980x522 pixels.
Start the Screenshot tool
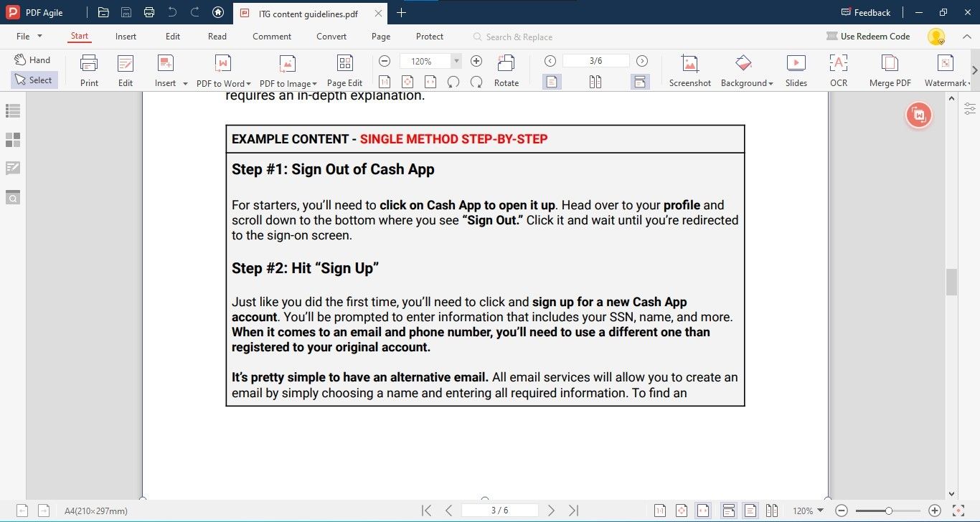click(x=690, y=71)
